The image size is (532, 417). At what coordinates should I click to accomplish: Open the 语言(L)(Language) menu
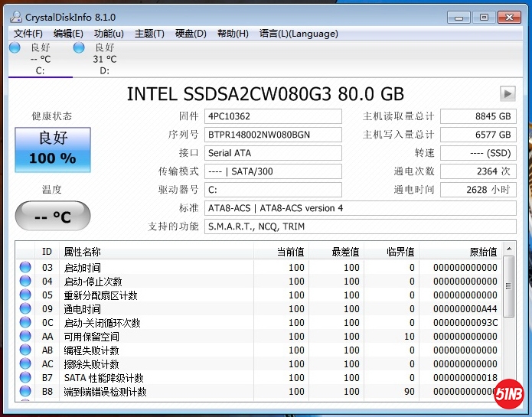pos(299,34)
